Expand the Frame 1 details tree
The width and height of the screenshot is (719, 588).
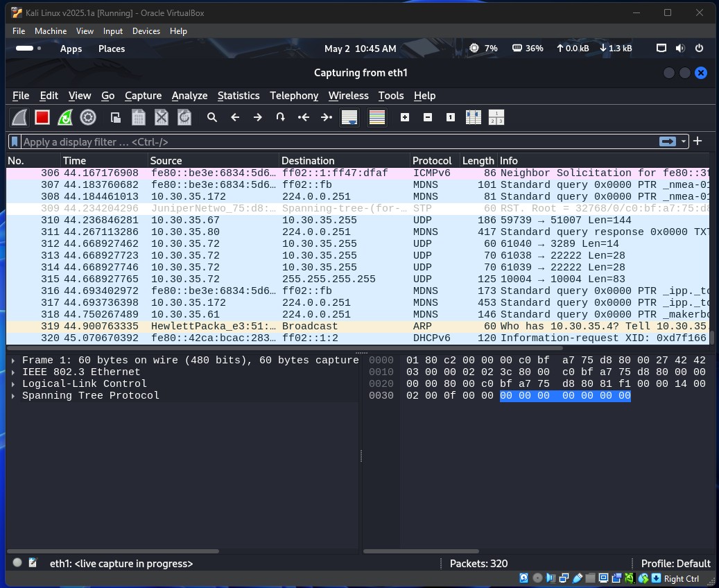[x=13, y=361]
